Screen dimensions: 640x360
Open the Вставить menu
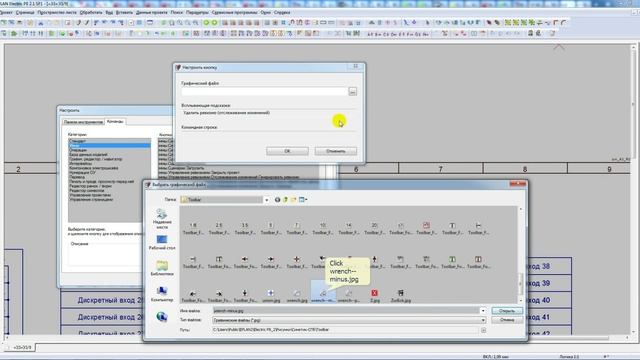click(x=124, y=13)
